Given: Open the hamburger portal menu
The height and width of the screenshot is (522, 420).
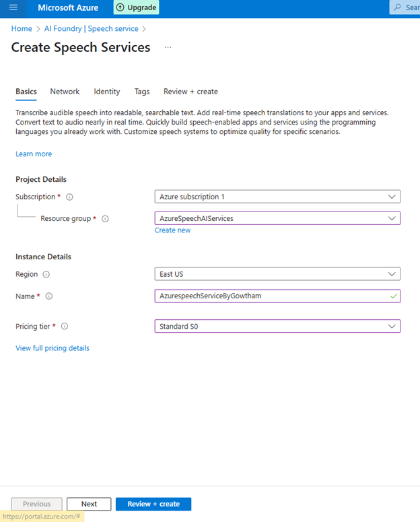Looking at the screenshot, I should [13, 7].
